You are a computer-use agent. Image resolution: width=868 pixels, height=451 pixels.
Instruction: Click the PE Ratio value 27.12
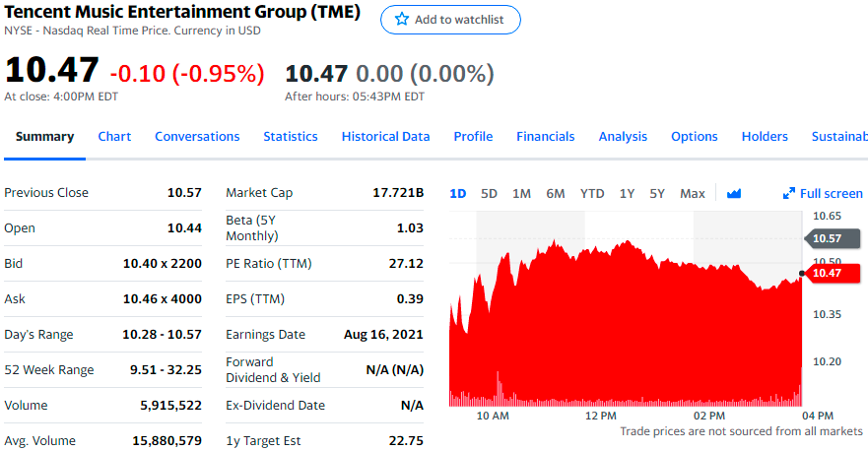(x=406, y=263)
